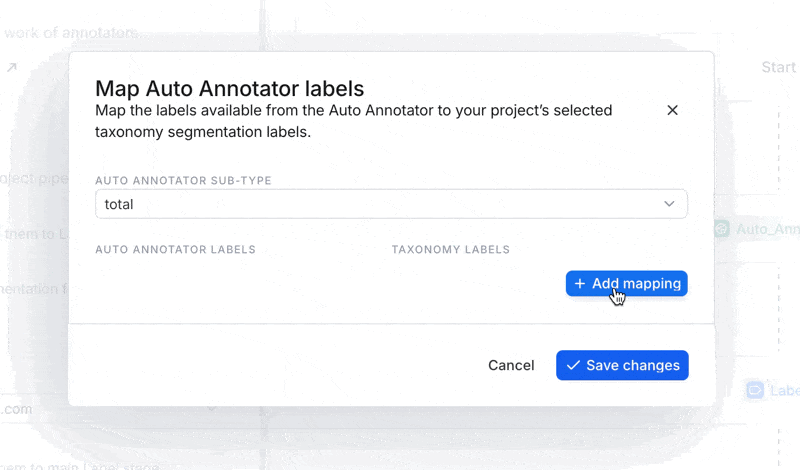Click the Auto Annotator Sub-Type field label

(x=183, y=181)
